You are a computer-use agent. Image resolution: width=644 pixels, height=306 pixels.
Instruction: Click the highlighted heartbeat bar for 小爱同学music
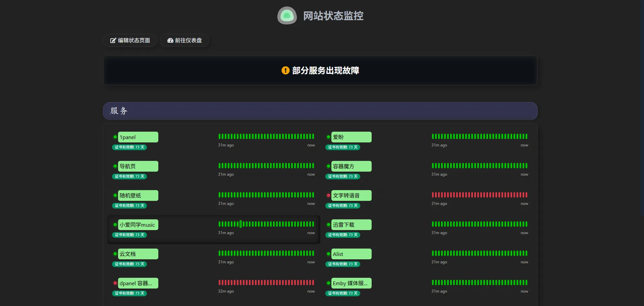pos(240,224)
